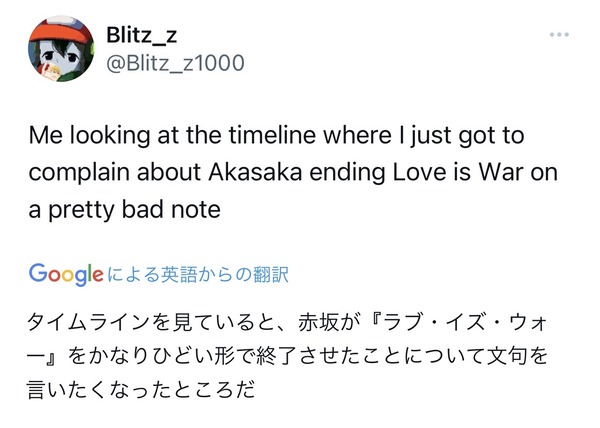
Task: Click the colorful Google logo
Action: point(66,275)
